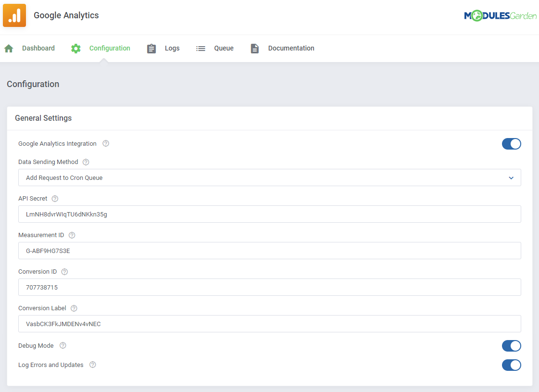This screenshot has width=539, height=392.
Task: Click the orange Google Analytics logo icon
Action: coord(14,15)
